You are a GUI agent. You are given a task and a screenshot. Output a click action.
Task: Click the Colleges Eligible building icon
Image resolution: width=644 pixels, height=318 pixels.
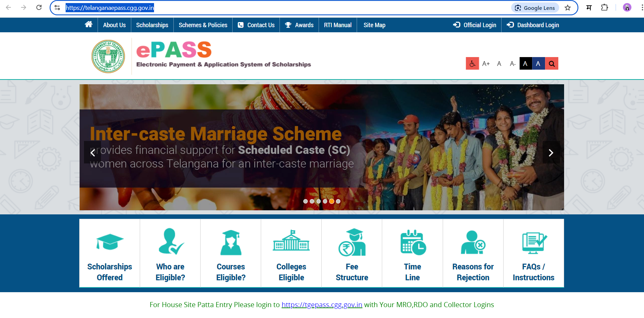tap(291, 242)
